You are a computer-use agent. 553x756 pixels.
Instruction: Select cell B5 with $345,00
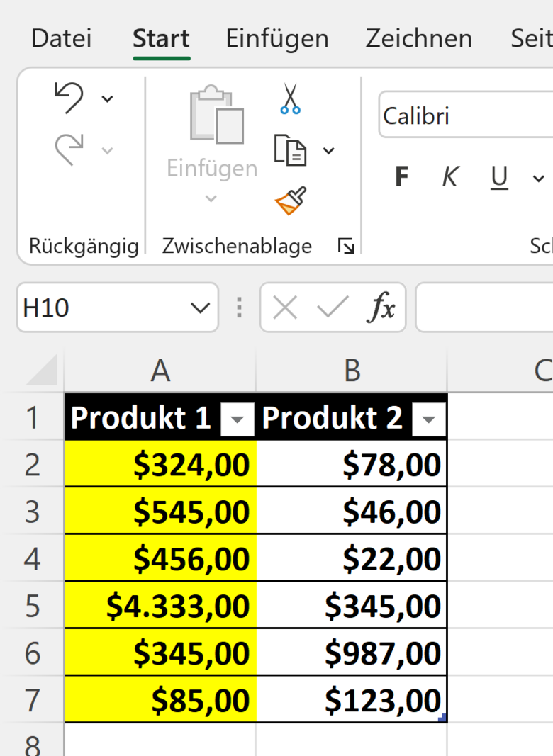[352, 606]
